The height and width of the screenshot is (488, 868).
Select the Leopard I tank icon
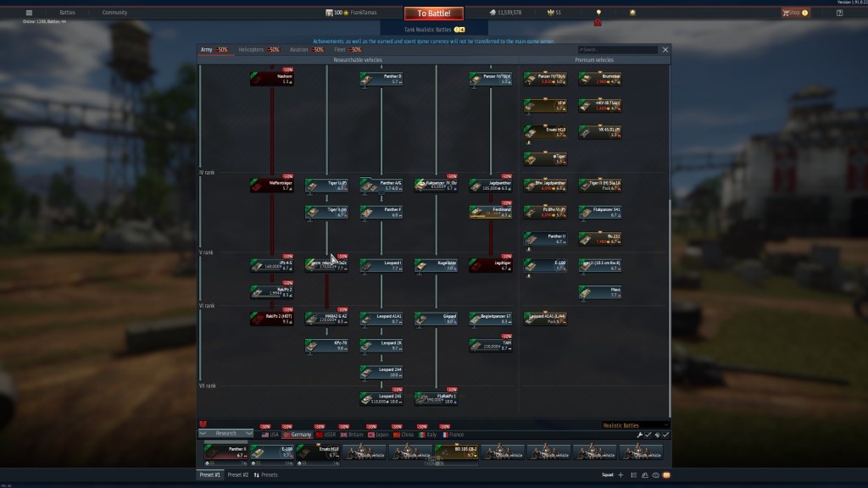[x=381, y=265]
